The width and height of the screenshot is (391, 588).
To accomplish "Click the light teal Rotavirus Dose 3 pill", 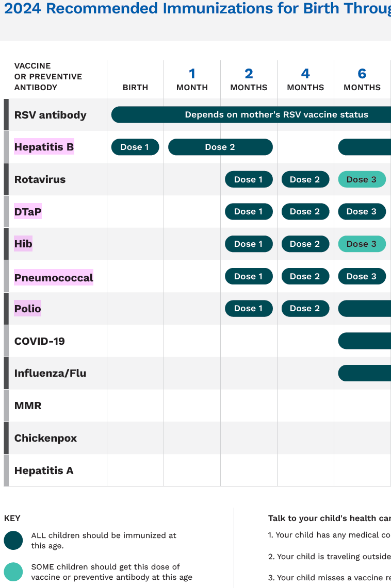I will [362, 179].
